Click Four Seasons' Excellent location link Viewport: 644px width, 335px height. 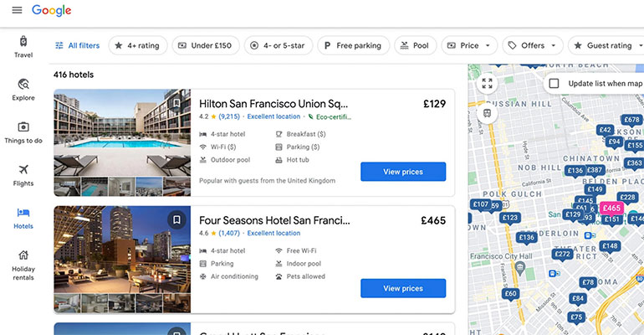click(273, 234)
